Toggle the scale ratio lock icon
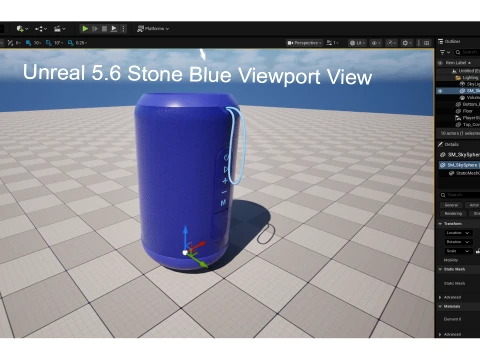The image size is (480, 360). pyautogui.click(x=478, y=251)
